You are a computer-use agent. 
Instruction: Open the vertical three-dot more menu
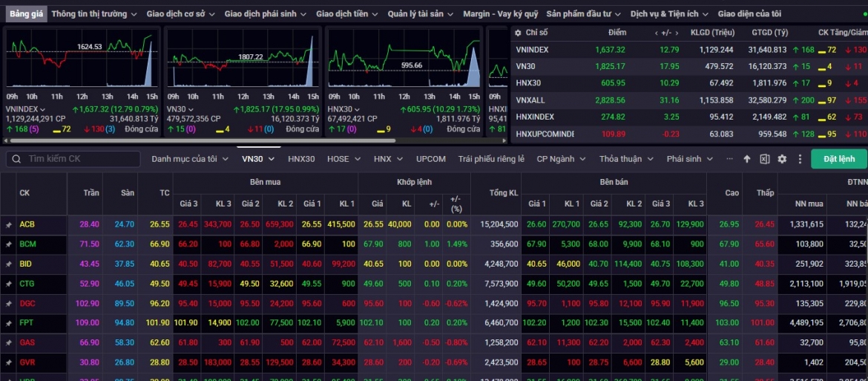(799, 159)
